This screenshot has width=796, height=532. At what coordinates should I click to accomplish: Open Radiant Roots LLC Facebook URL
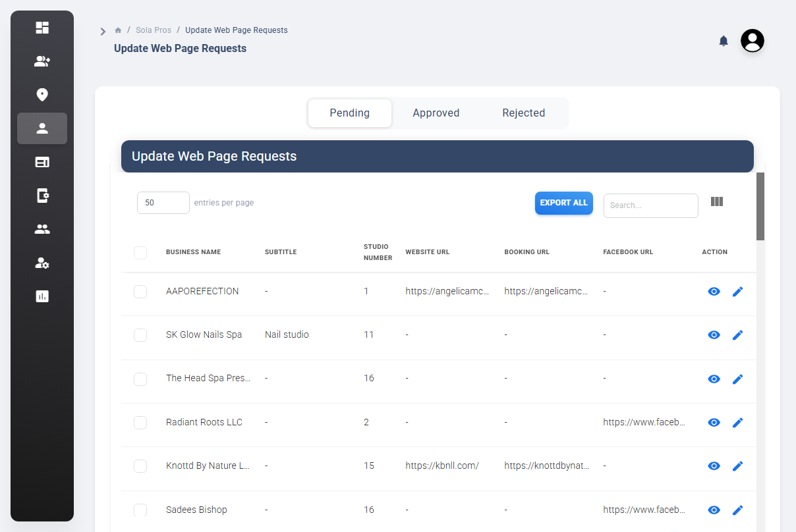pos(644,422)
